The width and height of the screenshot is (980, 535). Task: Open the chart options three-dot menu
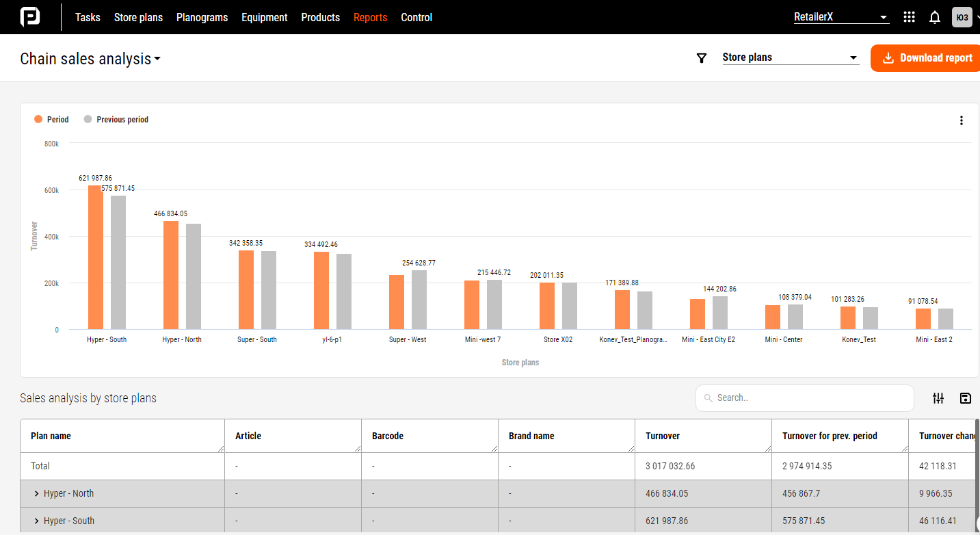tap(962, 120)
